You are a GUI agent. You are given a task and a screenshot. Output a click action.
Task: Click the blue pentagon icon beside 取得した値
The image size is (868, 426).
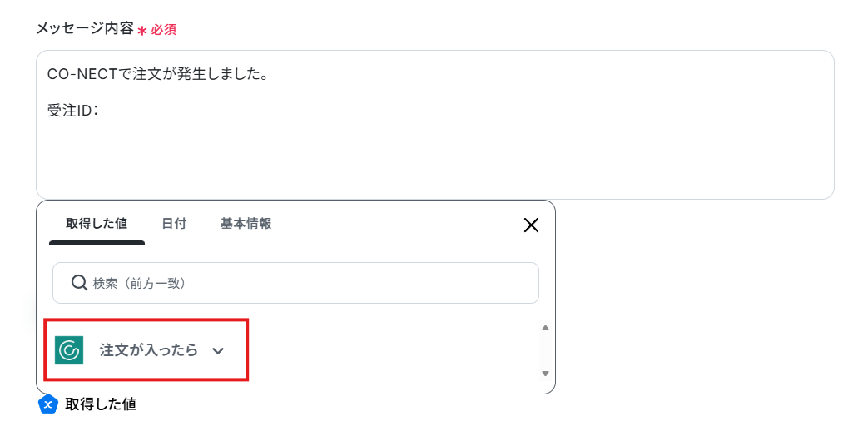coord(48,404)
